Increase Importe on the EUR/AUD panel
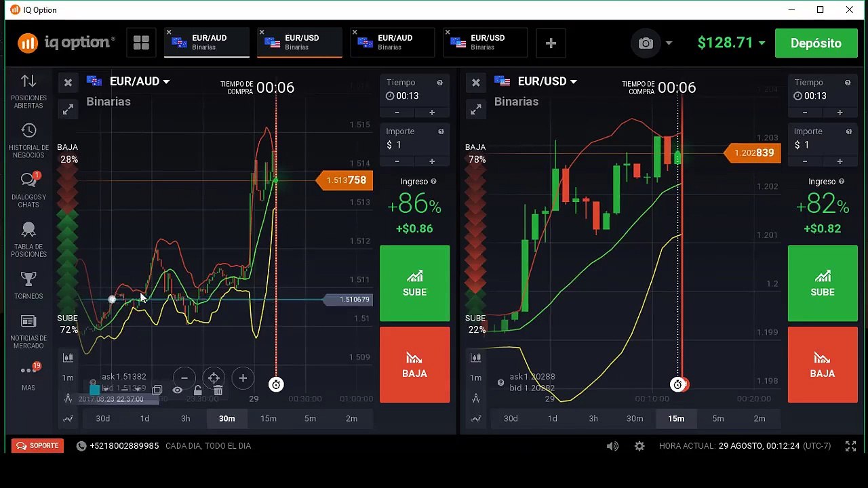Screen dimensions: 868x488 click(432, 161)
